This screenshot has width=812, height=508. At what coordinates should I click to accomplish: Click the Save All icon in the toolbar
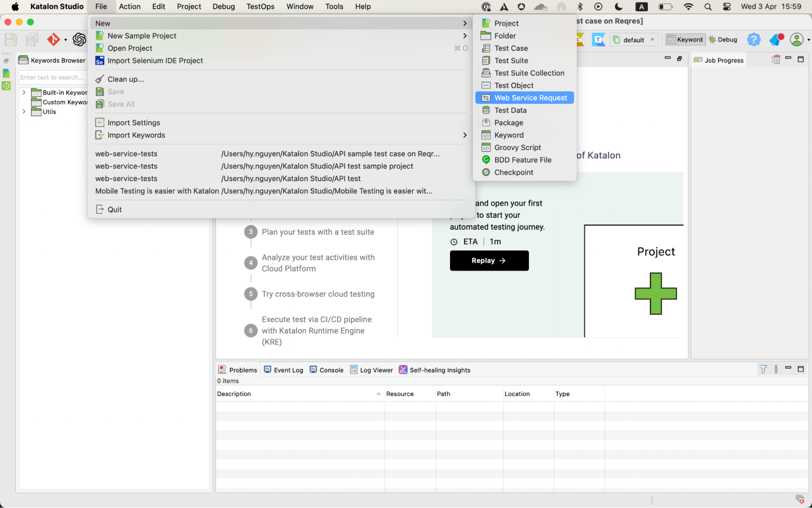(32, 39)
